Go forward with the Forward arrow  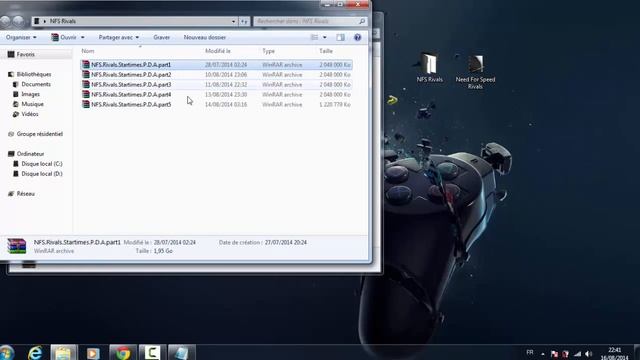18,21
